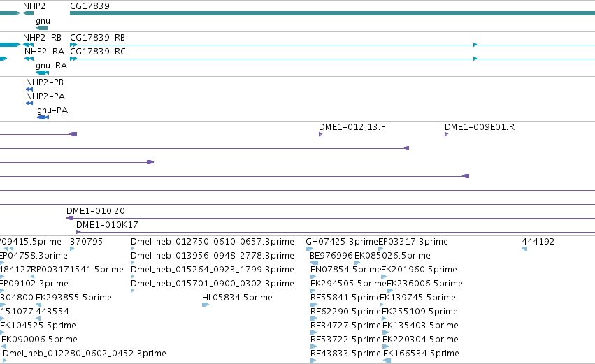595x364 pixels.
Task: Click feature 370795
Action: pyautogui.click(x=86, y=242)
